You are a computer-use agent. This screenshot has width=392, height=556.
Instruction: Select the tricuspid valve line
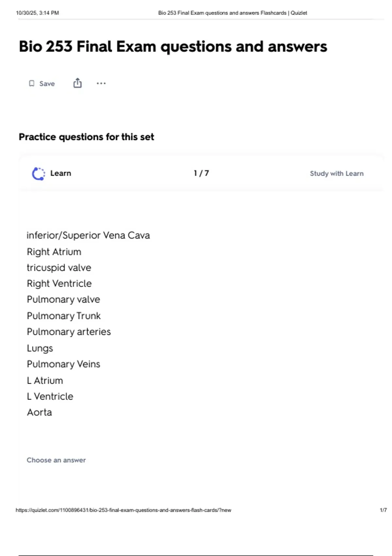coord(59,268)
